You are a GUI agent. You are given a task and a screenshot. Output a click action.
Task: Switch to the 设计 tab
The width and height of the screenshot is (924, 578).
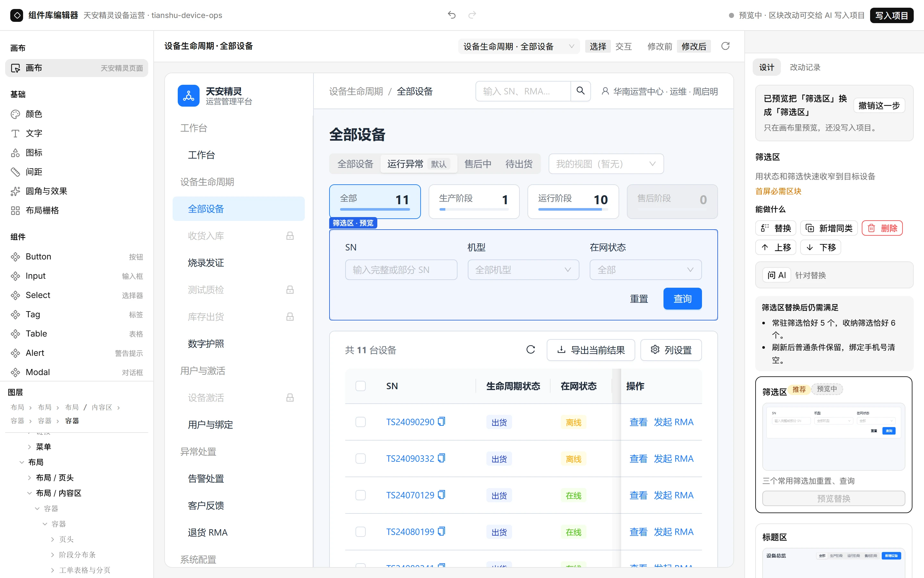(766, 67)
